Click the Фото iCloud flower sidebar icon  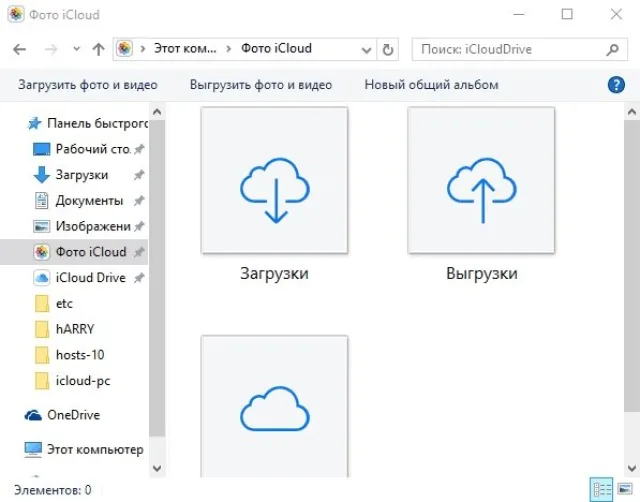(41, 252)
